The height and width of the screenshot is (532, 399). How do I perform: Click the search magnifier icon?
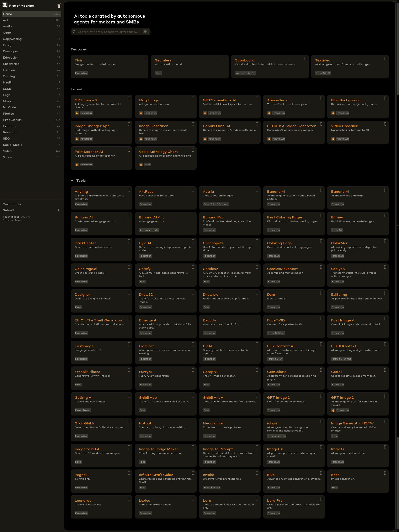(x=74, y=32)
